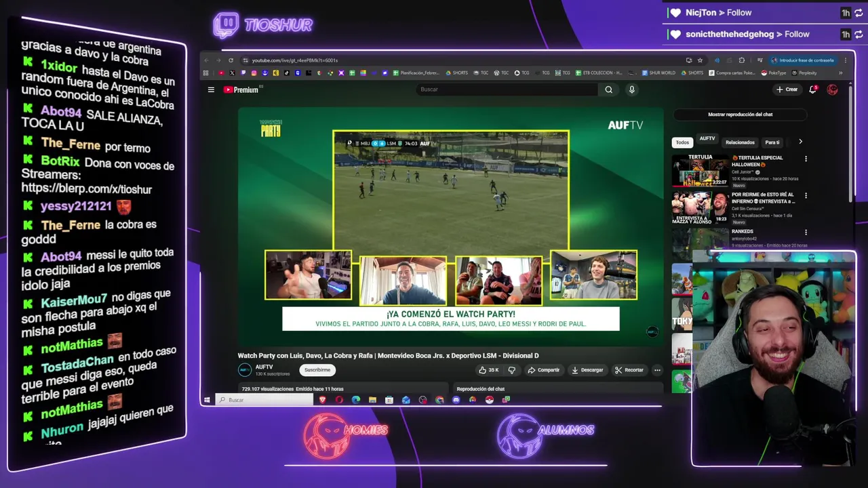Click Mostrar reproducción del chat button

pos(740,115)
